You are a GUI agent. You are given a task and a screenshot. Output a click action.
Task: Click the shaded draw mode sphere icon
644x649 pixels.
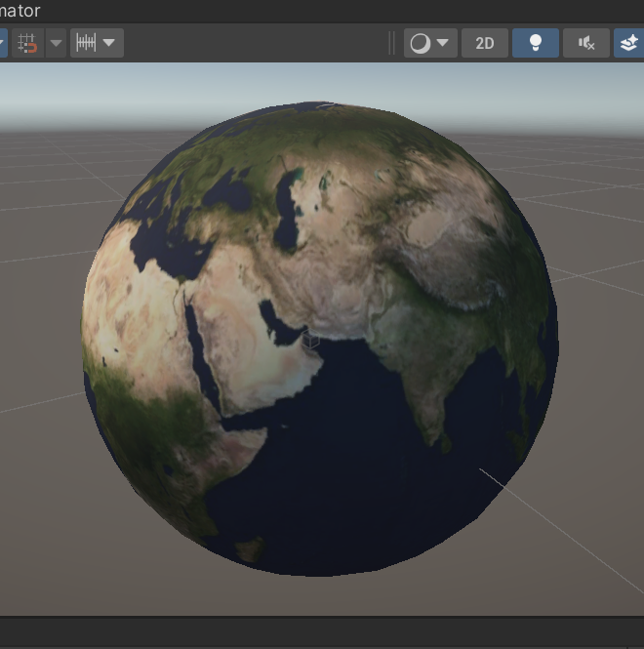421,43
